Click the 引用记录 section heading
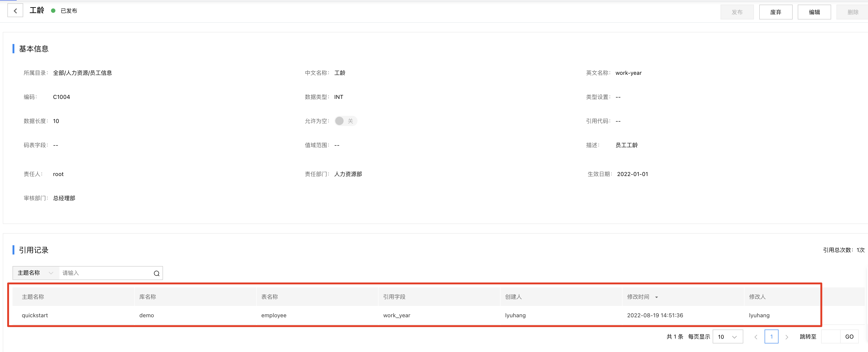Viewport: 868px width, 352px height. tap(34, 250)
